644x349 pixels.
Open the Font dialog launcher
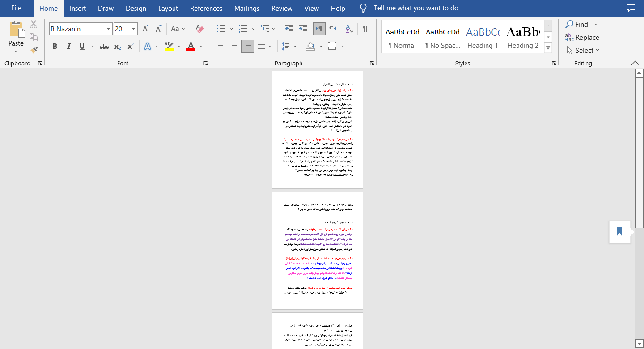point(206,64)
